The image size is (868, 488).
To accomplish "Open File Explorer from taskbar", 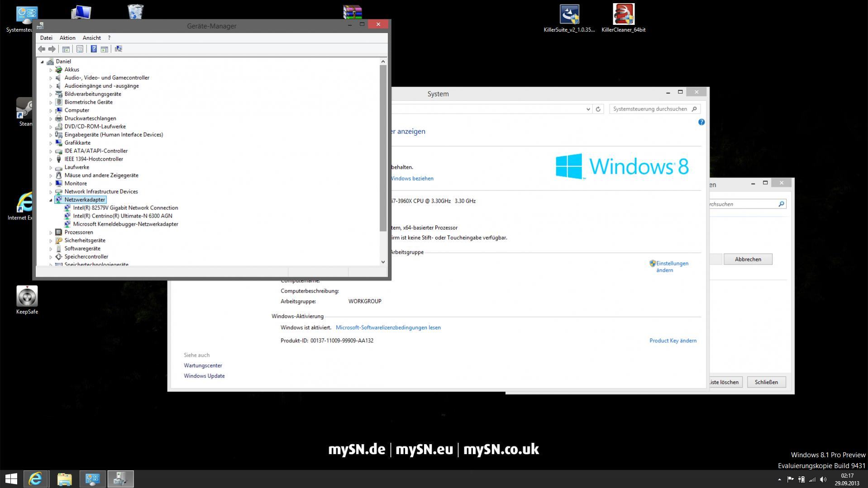I will (x=64, y=479).
